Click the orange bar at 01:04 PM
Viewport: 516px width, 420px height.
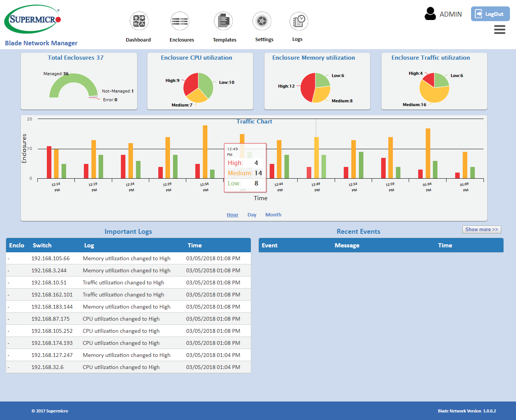(428, 153)
